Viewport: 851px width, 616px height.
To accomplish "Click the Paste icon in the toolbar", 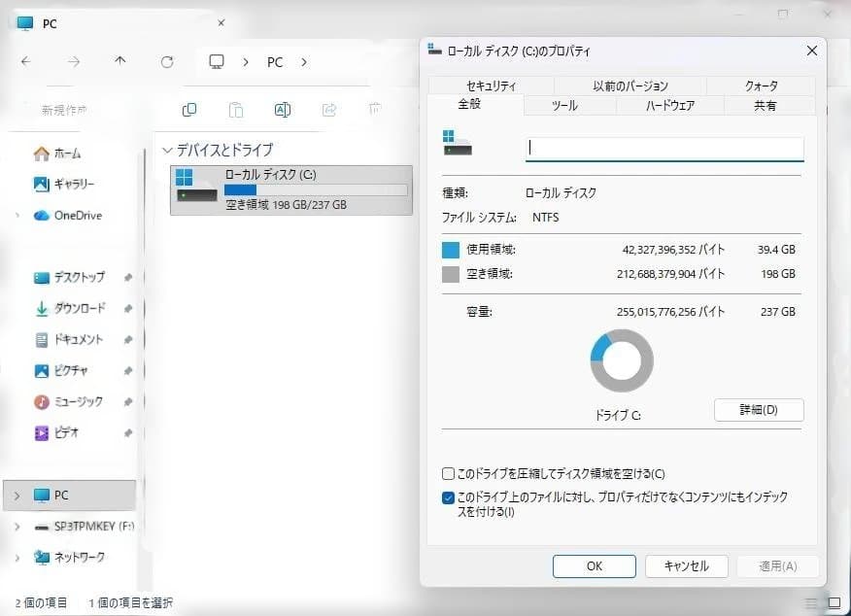I will (236, 110).
